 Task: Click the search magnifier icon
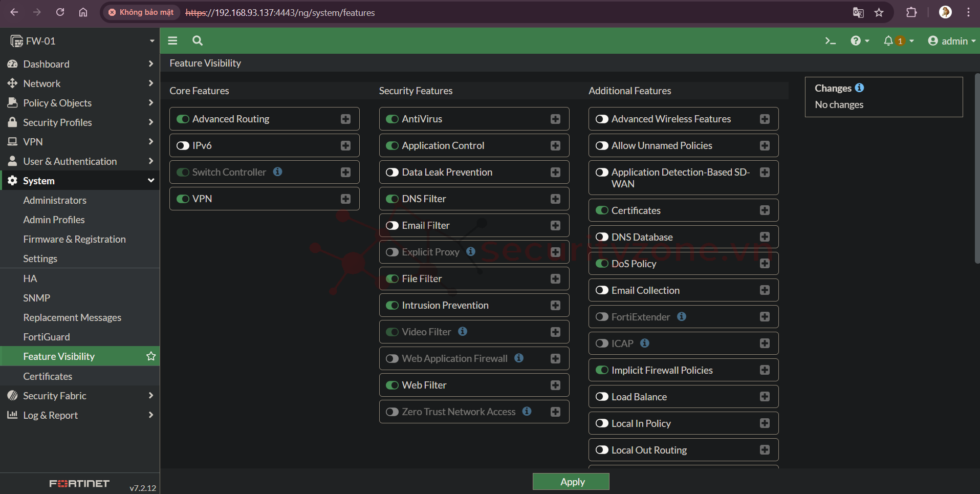click(198, 41)
